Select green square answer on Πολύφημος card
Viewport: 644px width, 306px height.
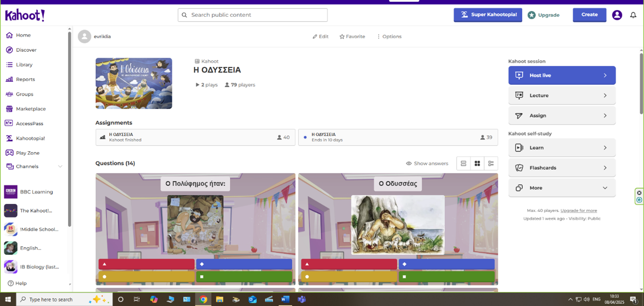(x=244, y=277)
